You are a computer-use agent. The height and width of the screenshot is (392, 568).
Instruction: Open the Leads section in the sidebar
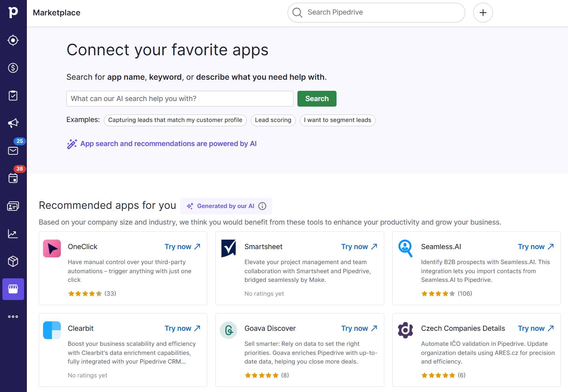coord(13,40)
